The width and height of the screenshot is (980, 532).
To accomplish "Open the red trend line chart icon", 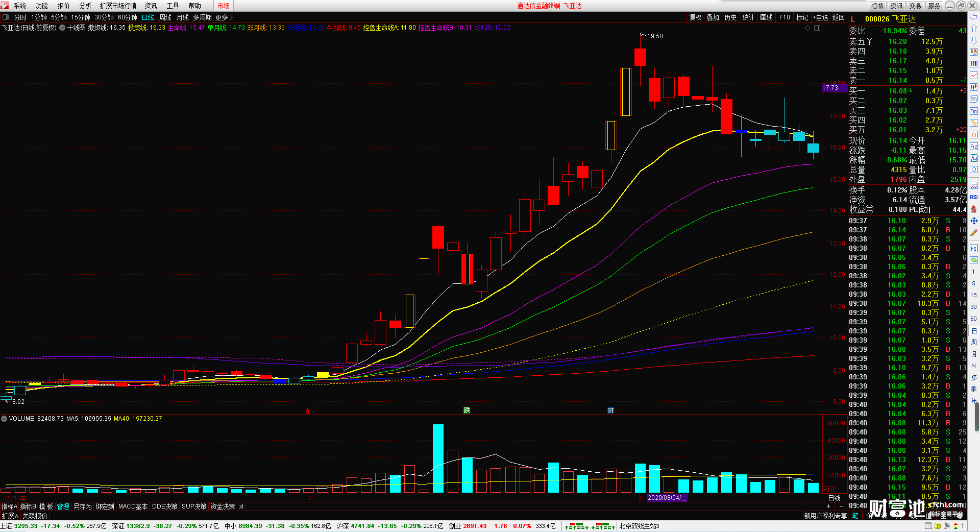I will [973, 75].
